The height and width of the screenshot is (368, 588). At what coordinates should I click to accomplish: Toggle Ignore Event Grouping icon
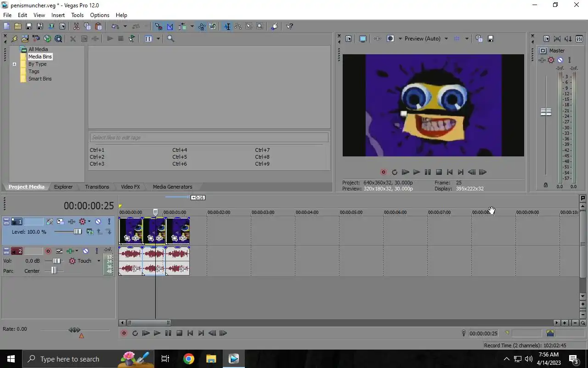tap(213, 26)
